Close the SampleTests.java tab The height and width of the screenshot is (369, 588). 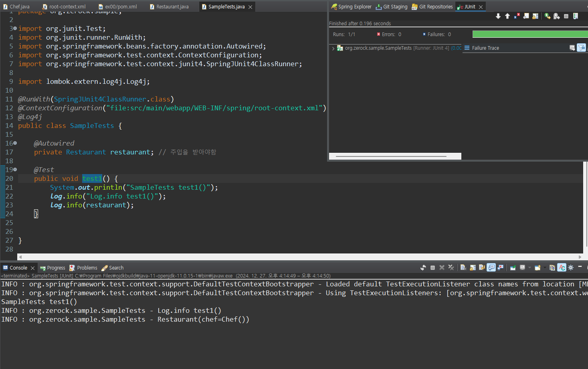251,7
